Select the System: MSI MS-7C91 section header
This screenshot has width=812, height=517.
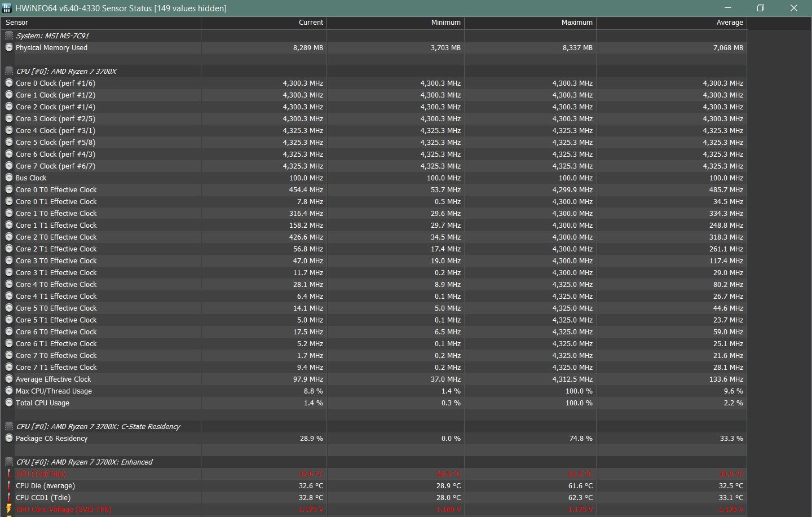[x=52, y=36]
